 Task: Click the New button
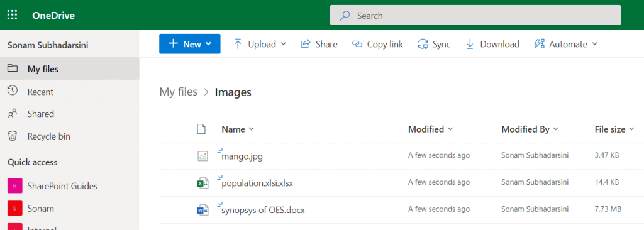pyautogui.click(x=189, y=44)
